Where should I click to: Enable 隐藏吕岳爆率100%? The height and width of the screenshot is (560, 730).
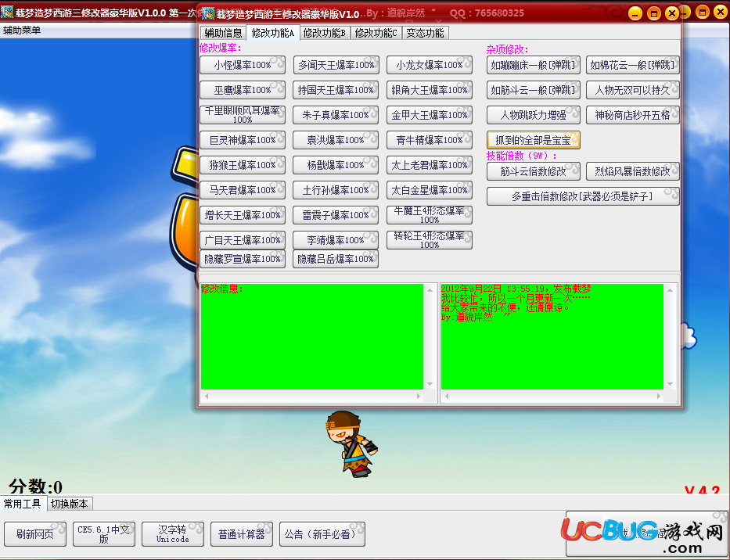coord(336,259)
